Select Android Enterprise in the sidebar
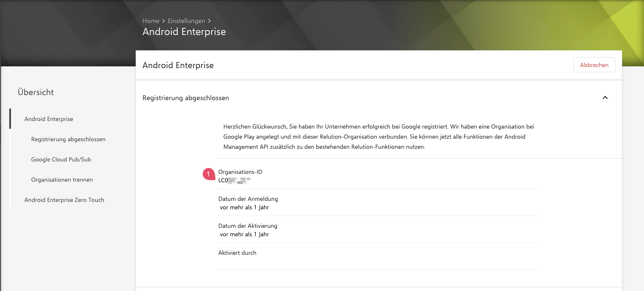 tap(49, 119)
